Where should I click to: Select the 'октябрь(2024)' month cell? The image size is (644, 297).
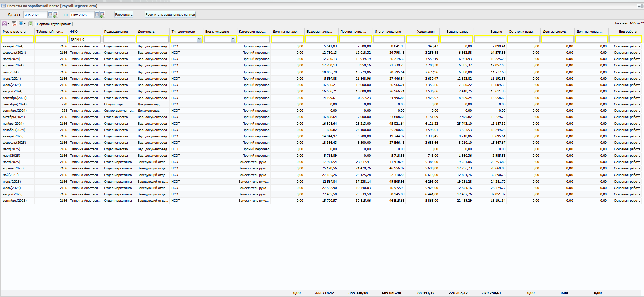[18, 117]
